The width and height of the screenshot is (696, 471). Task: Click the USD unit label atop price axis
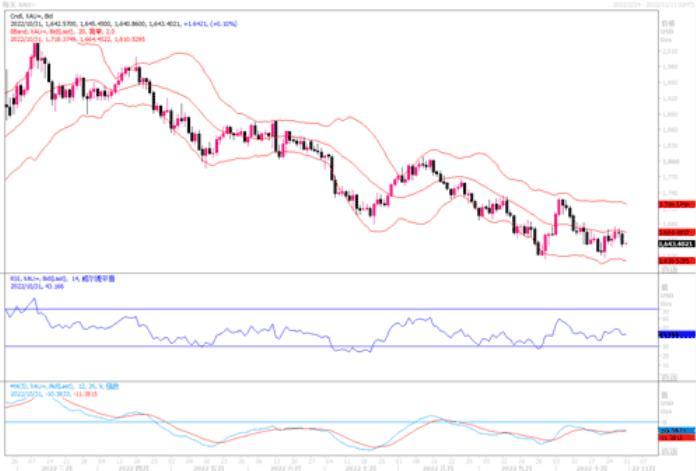665,31
